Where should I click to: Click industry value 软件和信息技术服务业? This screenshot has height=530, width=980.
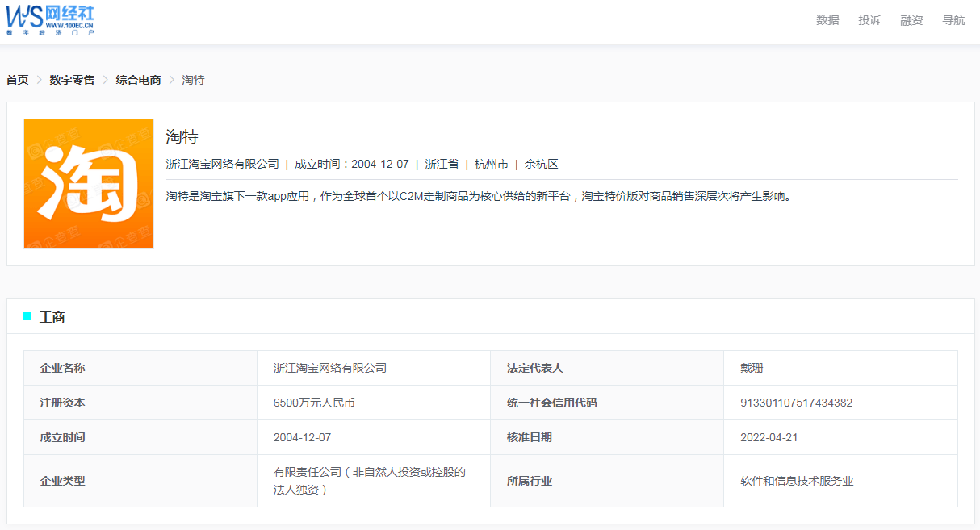point(797,481)
